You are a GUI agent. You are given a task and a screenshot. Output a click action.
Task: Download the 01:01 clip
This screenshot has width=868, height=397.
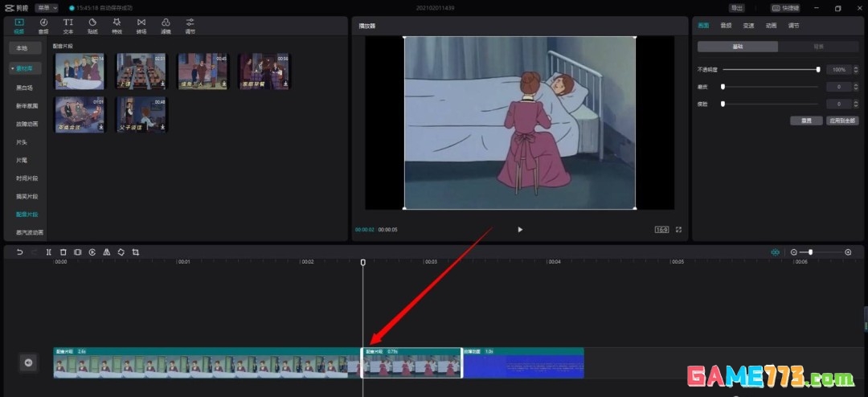tap(101, 127)
